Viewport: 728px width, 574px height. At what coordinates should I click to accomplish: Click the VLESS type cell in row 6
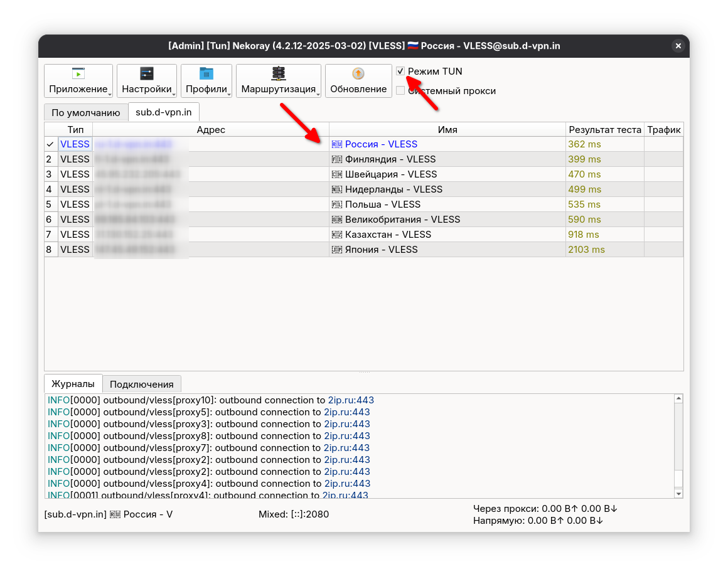pos(75,219)
